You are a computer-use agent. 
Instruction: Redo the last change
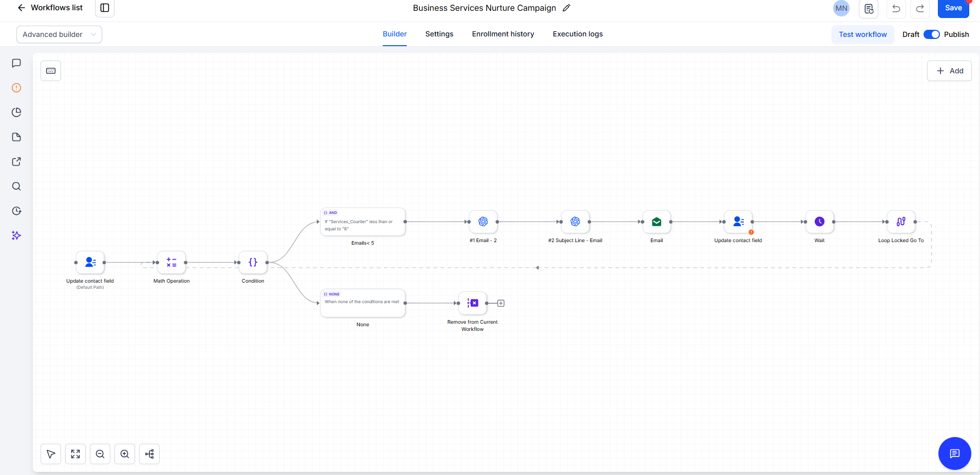coord(920,8)
